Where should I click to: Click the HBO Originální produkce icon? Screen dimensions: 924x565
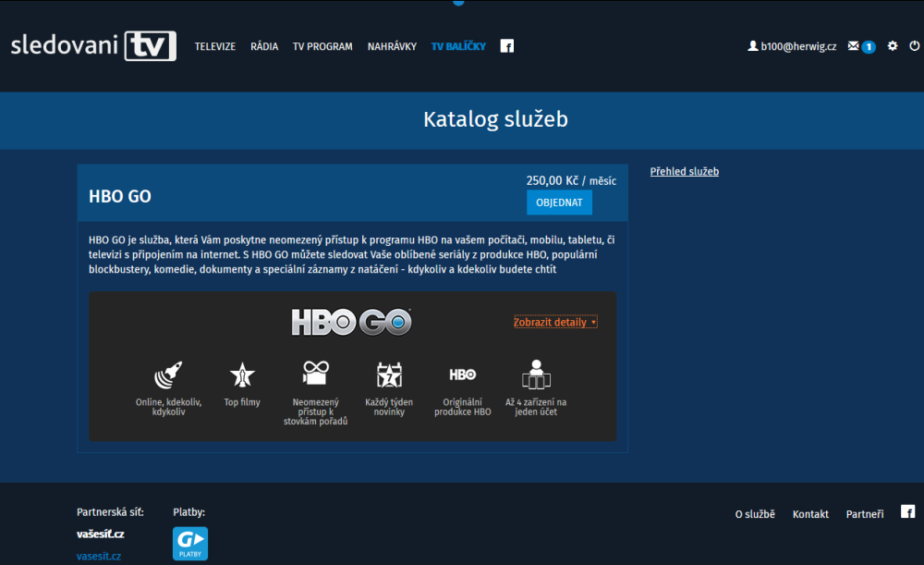click(463, 375)
